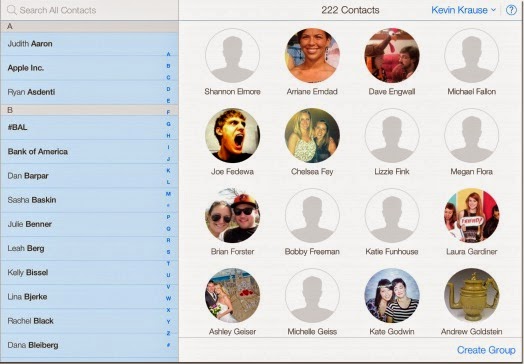Open Brian Forster contact photo
Screen dimensions: 524x364
(x=233, y=216)
